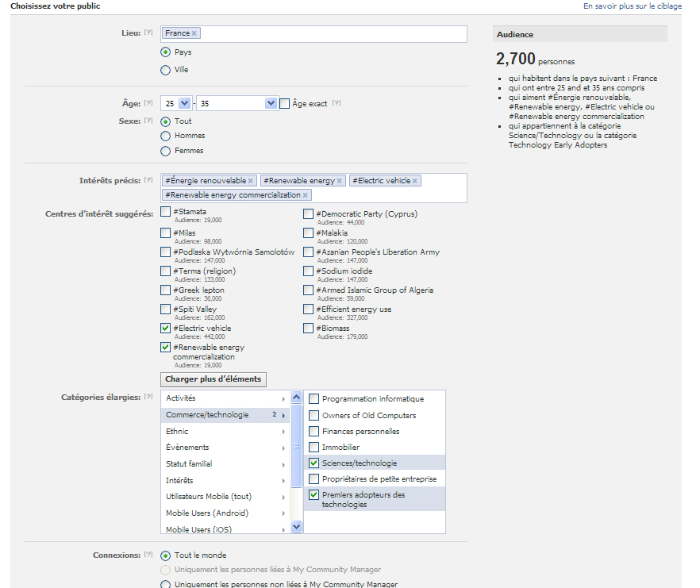Uncheck the #Electric vehicle suggested interest

(166, 329)
